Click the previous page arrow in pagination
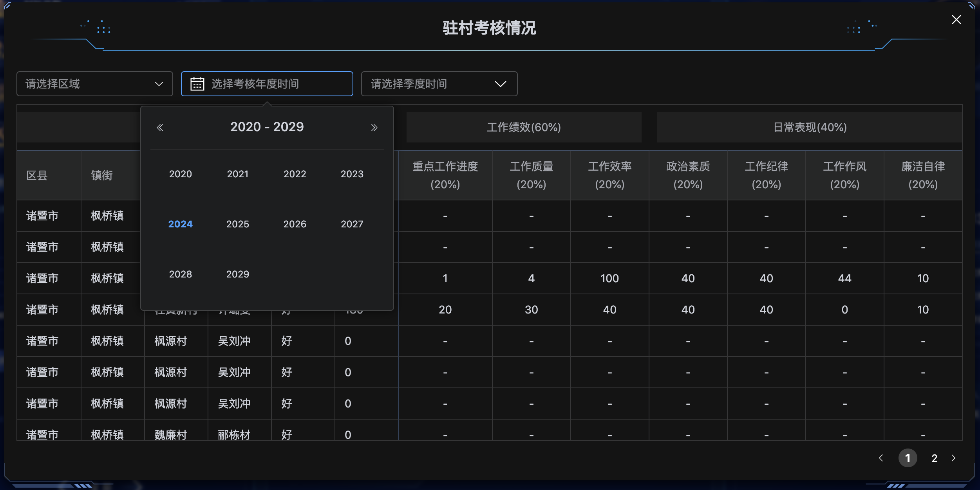980x490 pixels. (x=881, y=458)
